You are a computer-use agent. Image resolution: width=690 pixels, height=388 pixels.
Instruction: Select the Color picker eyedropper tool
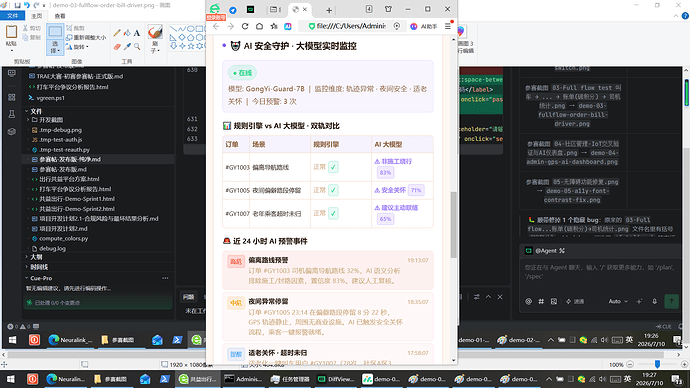127,46
